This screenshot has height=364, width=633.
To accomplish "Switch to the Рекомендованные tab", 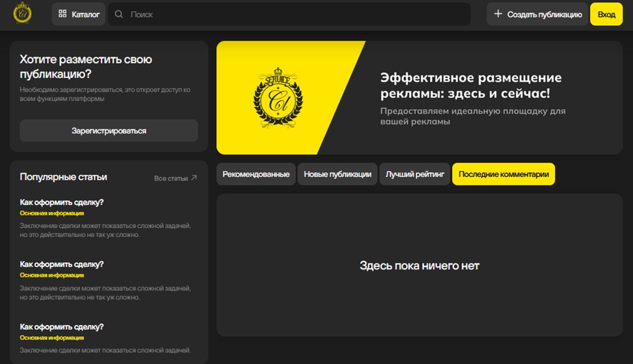I will (x=256, y=174).
